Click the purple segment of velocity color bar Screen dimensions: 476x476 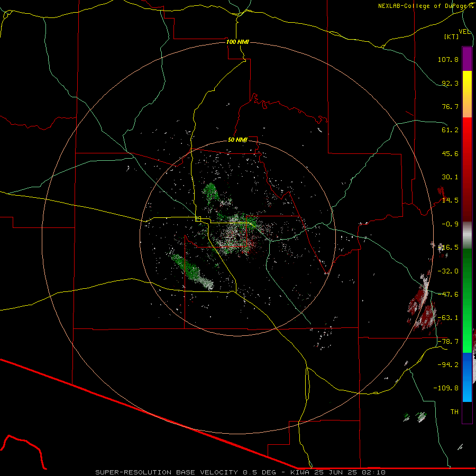(x=467, y=59)
